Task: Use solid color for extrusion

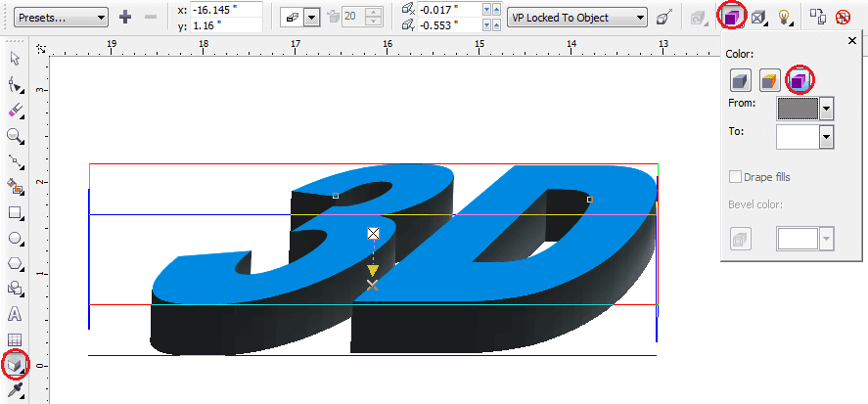Action: tap(770, 81)
